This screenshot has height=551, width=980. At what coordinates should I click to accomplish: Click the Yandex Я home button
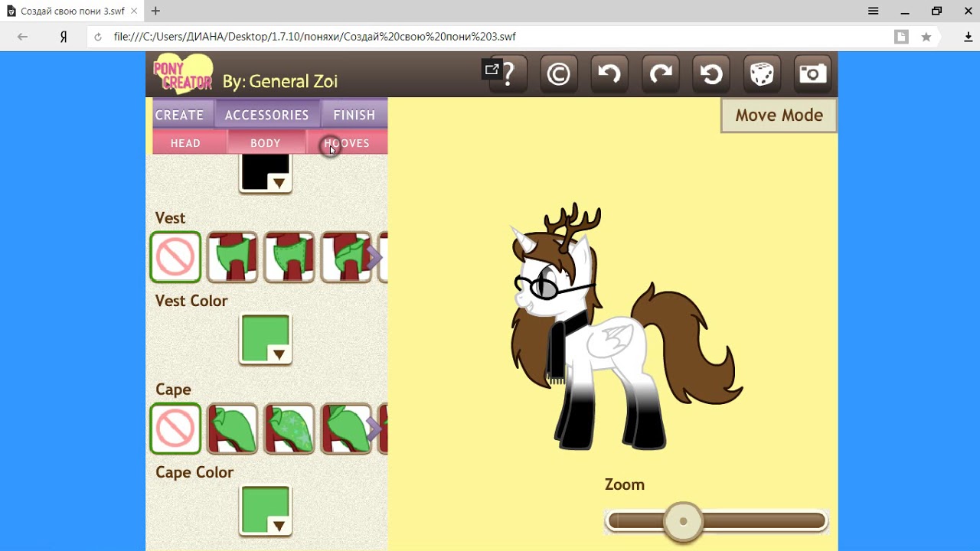(64, 37)
